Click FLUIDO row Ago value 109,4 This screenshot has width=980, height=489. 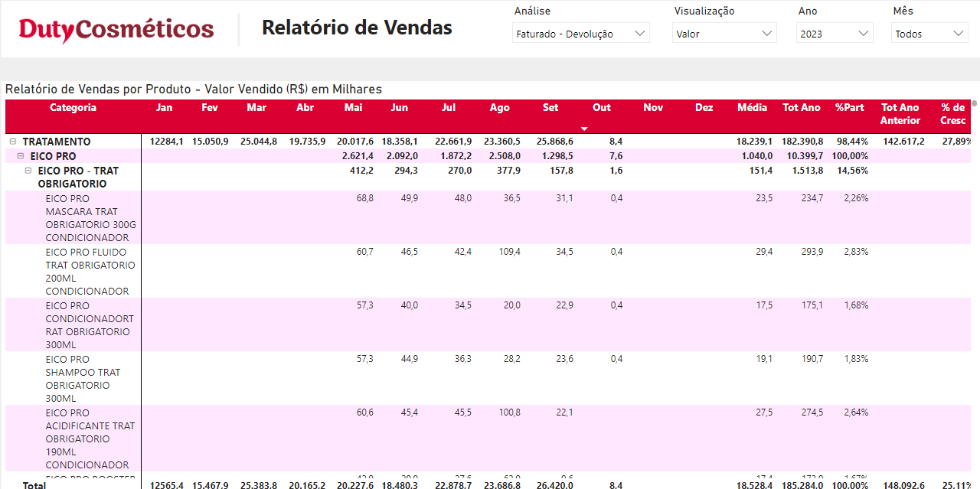(x=508, y=252)
